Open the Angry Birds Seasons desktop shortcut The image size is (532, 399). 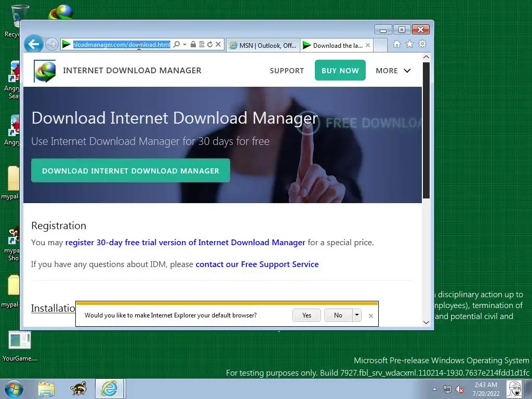point(13,79)
